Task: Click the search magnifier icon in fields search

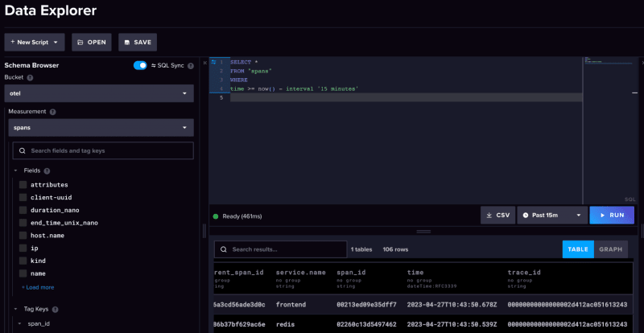Action: point(23,150)
